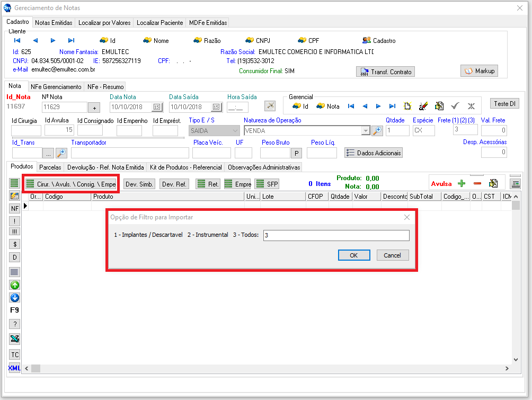Open the Parcelas tab
The width and height of the screenshot is (532, 400).
coord(50,167)
